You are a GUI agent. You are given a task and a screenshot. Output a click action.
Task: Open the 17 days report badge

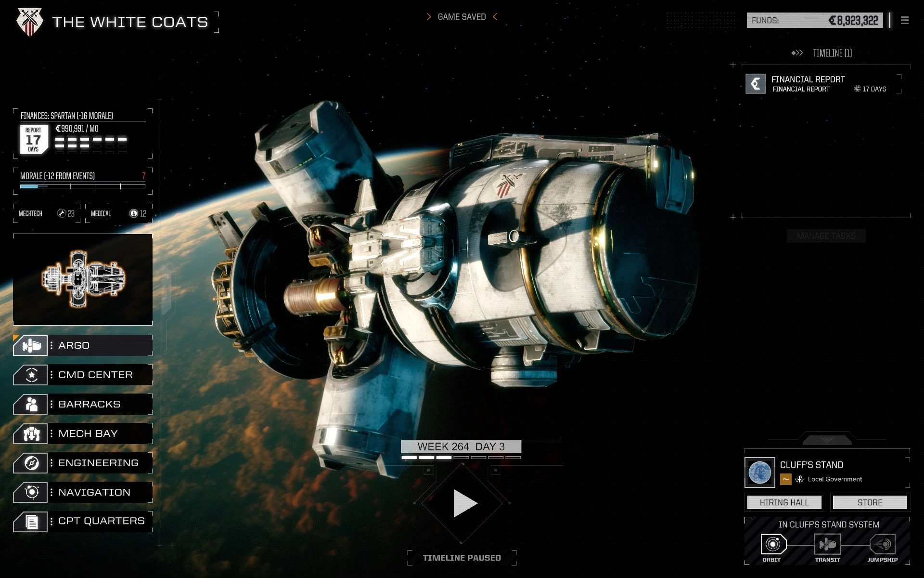(33, 140)
